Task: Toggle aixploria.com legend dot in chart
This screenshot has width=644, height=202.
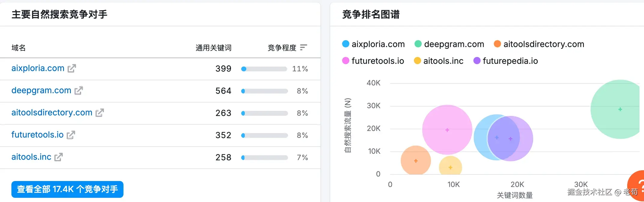Action: [x=346, y=44]
